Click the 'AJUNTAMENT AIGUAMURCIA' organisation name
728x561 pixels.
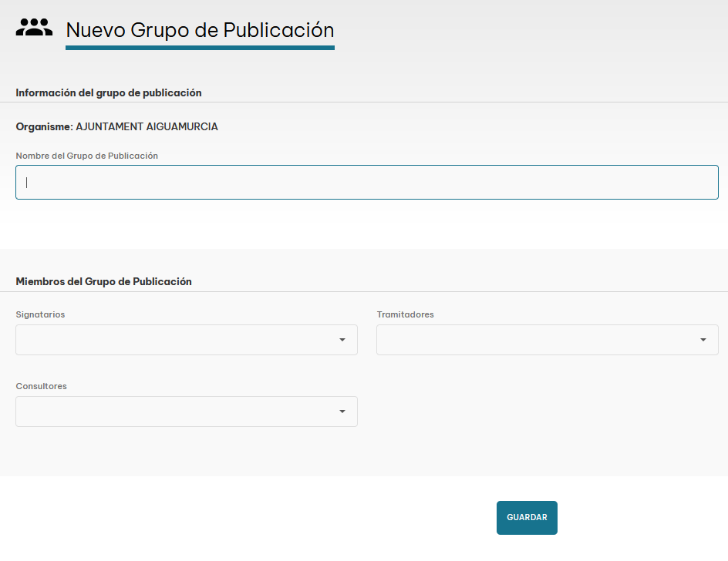[x=147, y=126]
